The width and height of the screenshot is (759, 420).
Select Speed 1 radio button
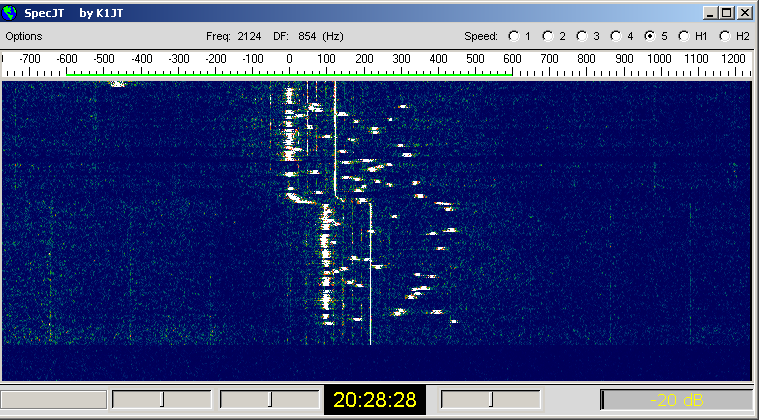click(x=514, y=36)
